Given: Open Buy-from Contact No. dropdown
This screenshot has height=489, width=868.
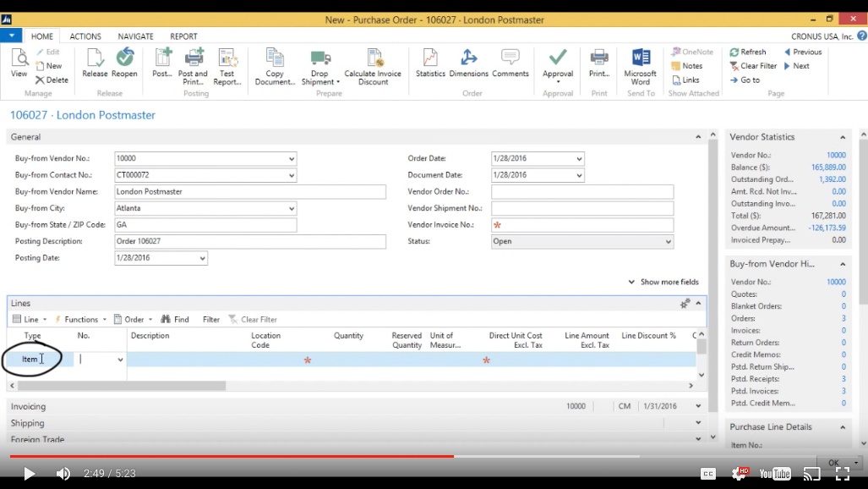Looking at the screenshot, I should pos(292,175).
